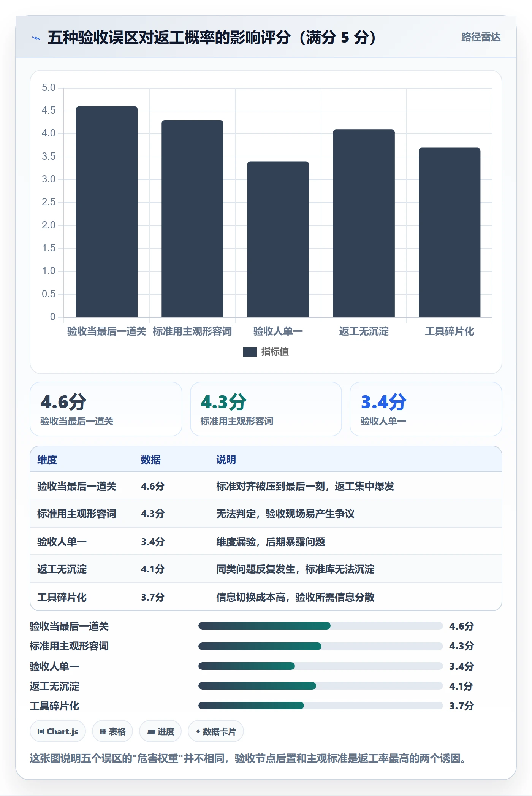
Task: Select the 进度 tag chip
Action: 160,731
